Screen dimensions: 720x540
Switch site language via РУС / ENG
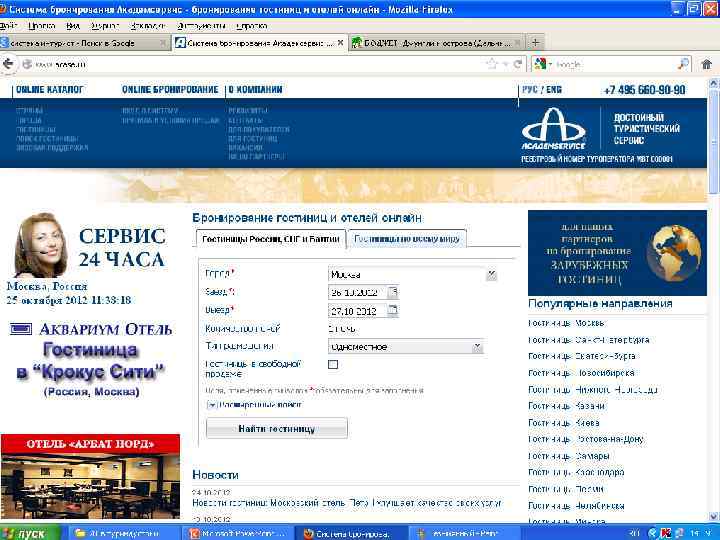pyautogui.click(x=542, y=90)
